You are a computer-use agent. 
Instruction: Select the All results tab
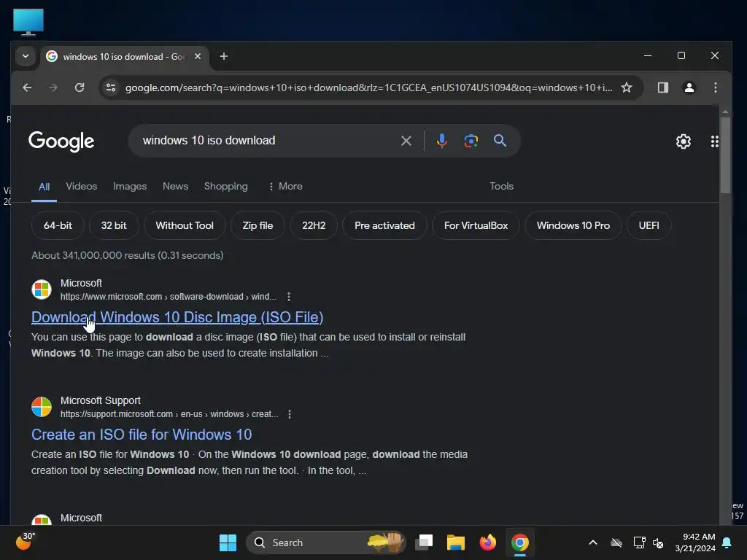[x=44, y=187]
